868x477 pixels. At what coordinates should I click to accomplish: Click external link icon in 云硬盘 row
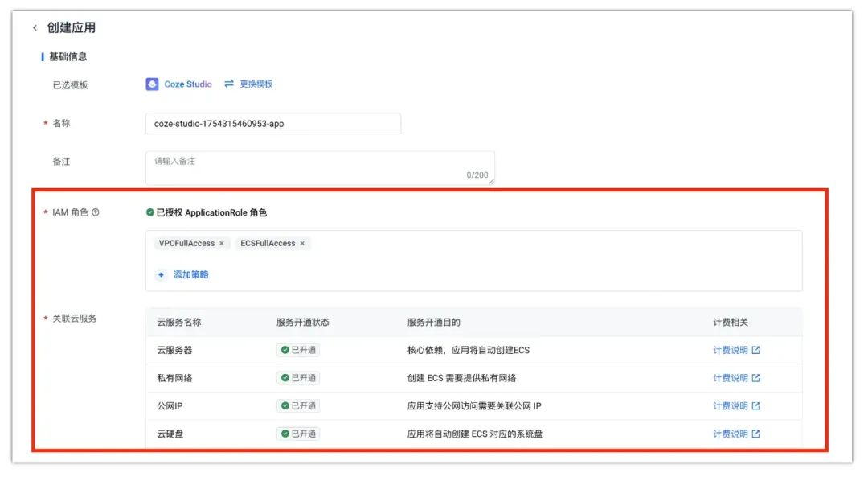755,434
